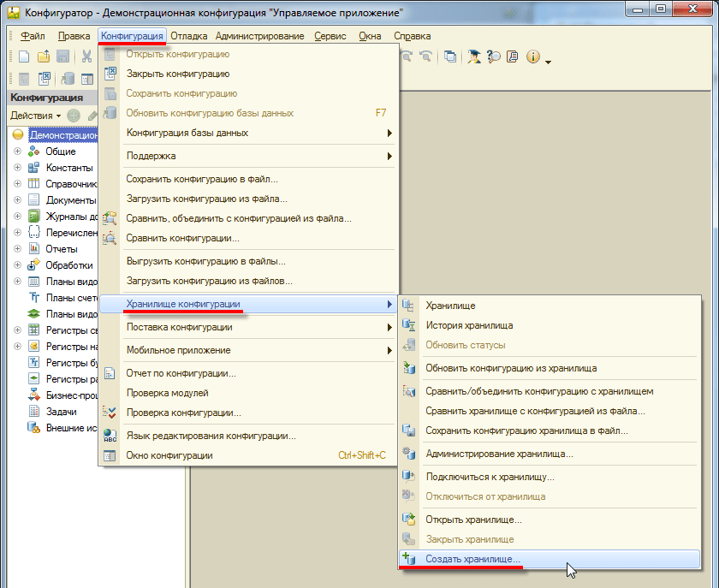Choose Отчет по конфигурации menu item
The width and height of the screenshot is (719, 588).
coord(247,374)
